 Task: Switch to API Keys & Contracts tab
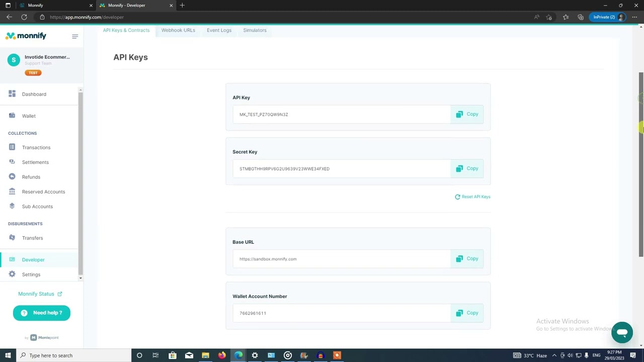tap(126, 30)
